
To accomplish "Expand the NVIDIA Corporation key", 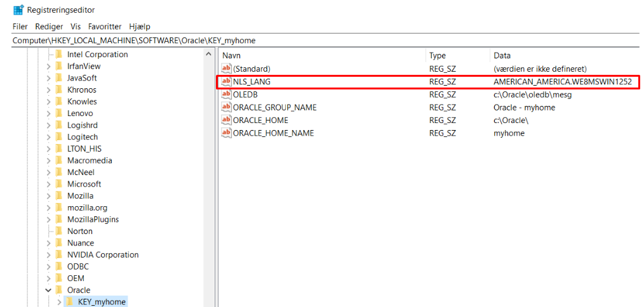I will (x=48, y=255).
